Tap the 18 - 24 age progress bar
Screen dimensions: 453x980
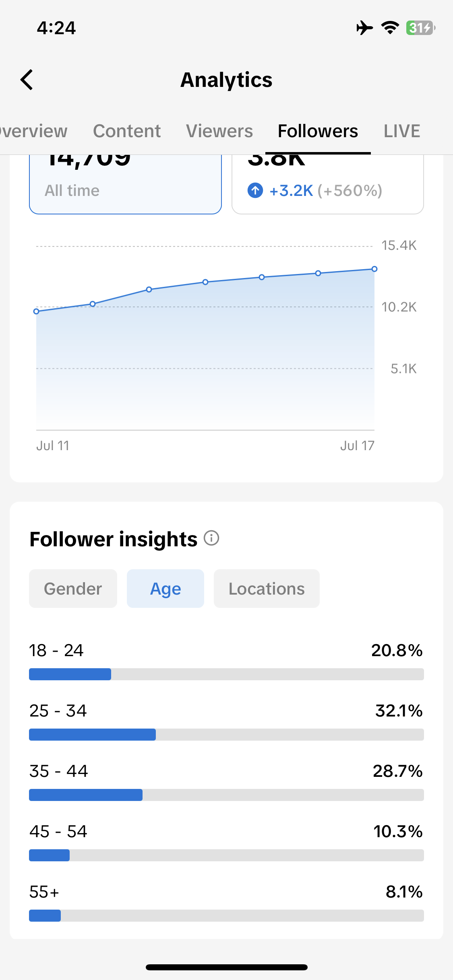tap(226, 674)
